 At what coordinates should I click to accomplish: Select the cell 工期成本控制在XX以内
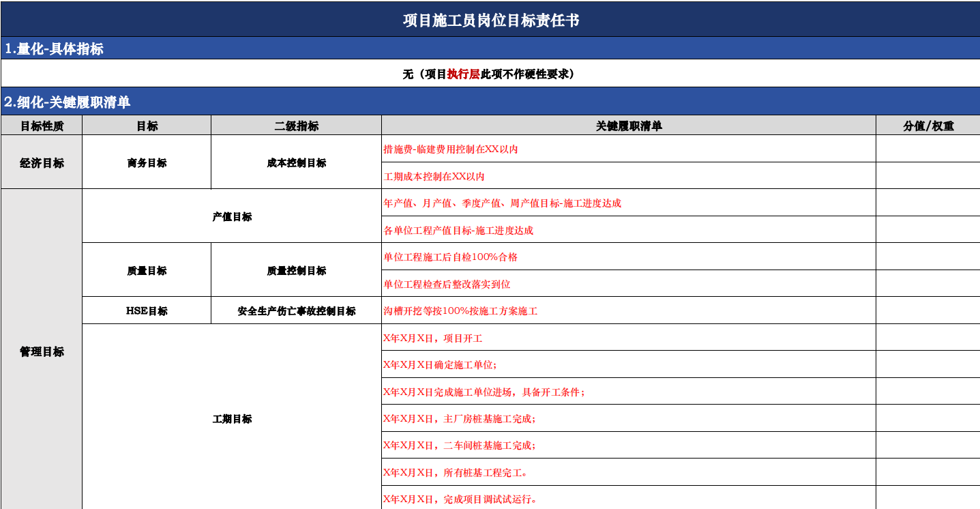629,176
